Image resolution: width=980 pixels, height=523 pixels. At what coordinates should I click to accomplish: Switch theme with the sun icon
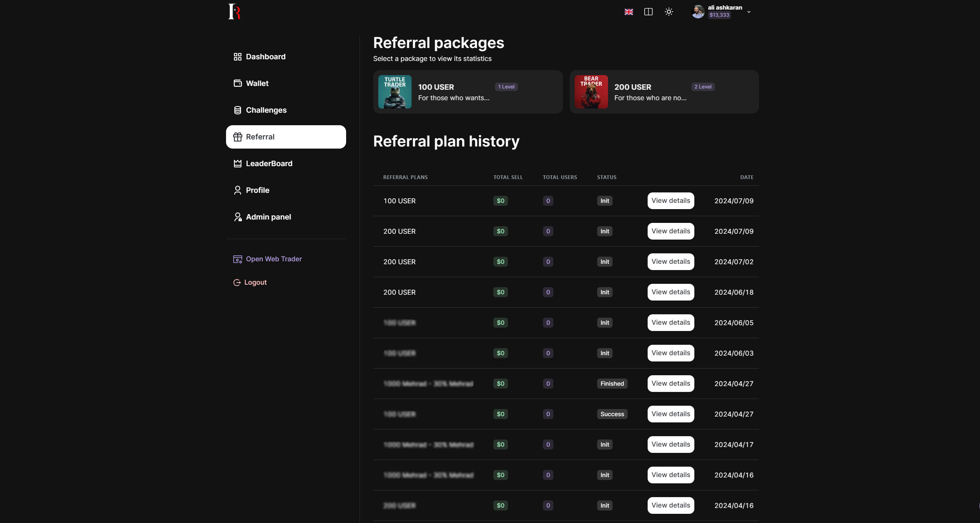[x=668, y=12]
